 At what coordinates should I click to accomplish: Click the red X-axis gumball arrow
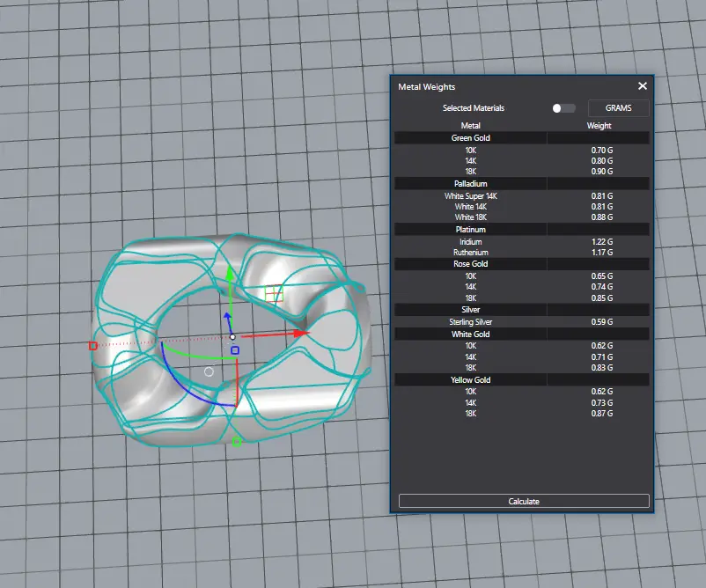tap(301, 333)
